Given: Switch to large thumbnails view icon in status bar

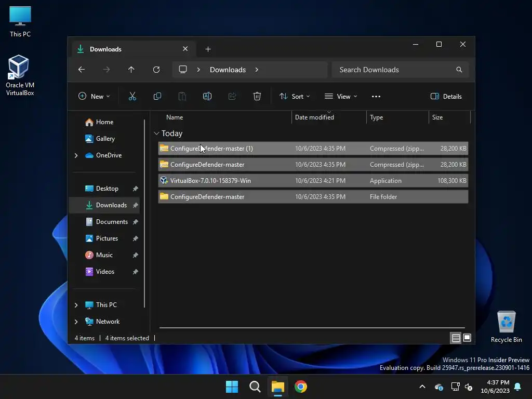Looking at the screenshot, I should click(467, 338).
